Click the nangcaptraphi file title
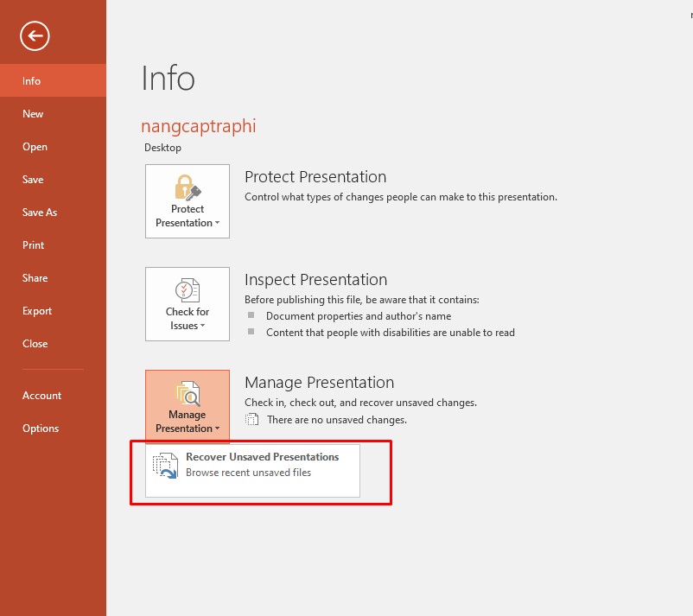This screenshot has height=616, width=693. (199, 126)
